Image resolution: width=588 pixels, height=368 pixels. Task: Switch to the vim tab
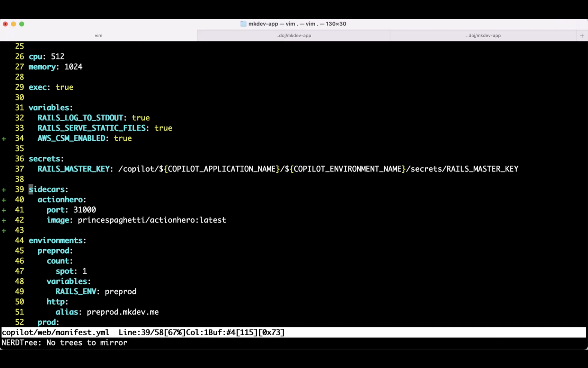tap(98, 36)
